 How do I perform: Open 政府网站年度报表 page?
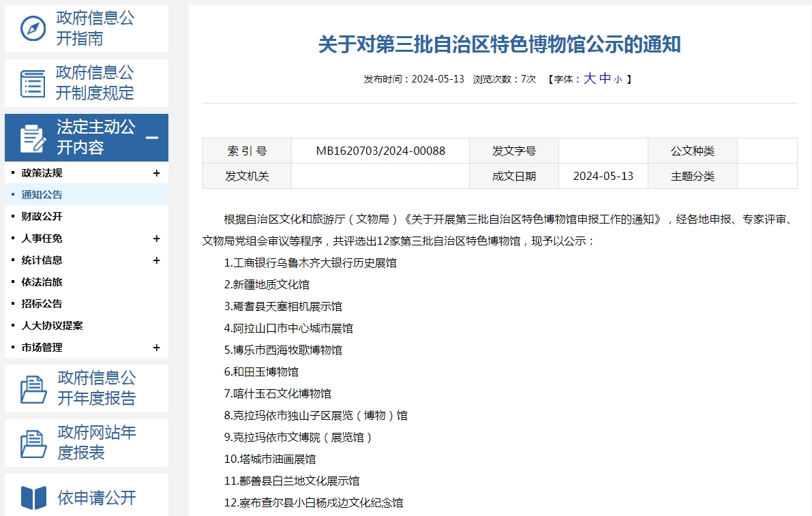[x=96, y=442]
